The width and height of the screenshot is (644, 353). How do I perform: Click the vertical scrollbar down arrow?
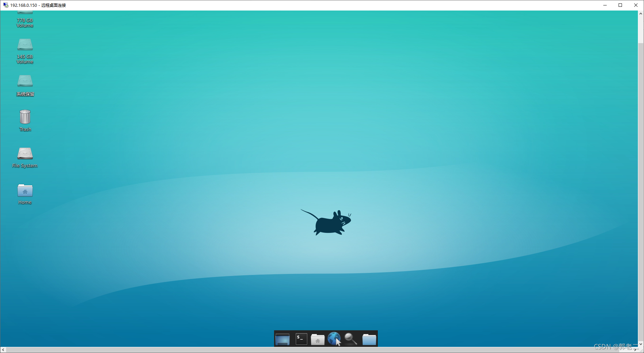tap(641, 344)
